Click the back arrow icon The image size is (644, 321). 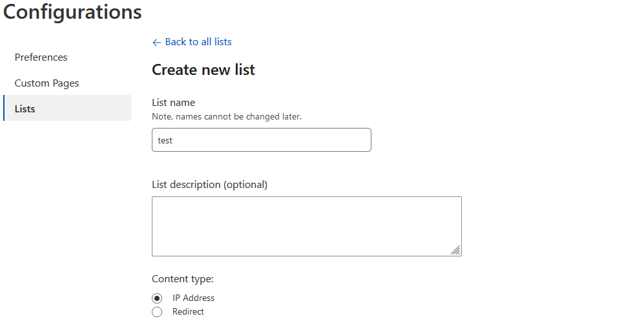coord(156,43)
